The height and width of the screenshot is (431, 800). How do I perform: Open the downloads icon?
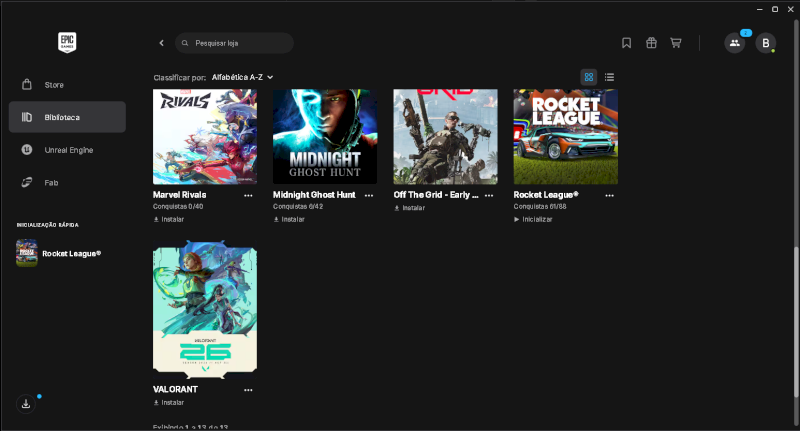26,404
